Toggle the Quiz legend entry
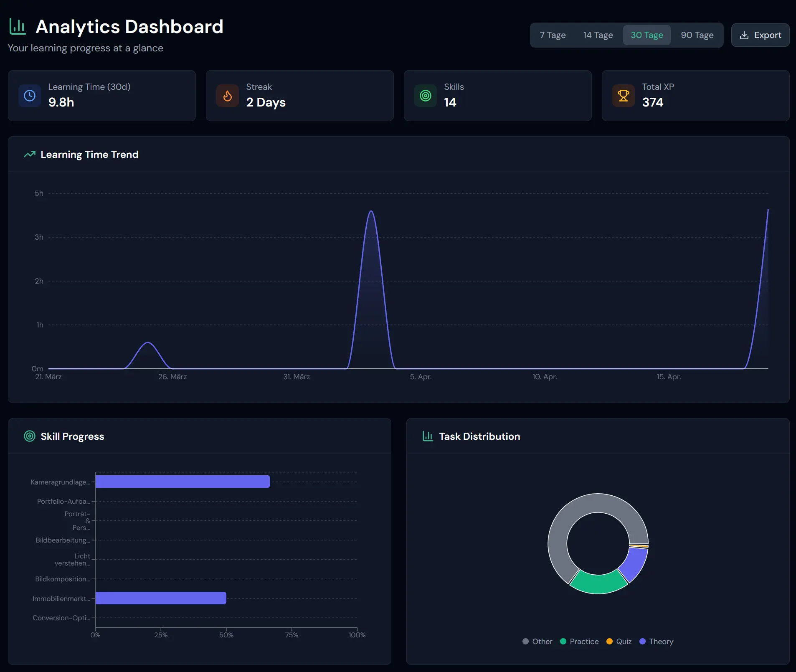The height and width of the screenshot is (672, 796). (619, 641)
